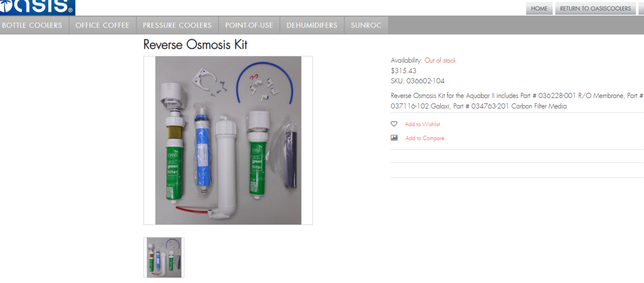644x283 pixels.
Task: Click the SKU 036602-104 text
Action: click(418, 81)
